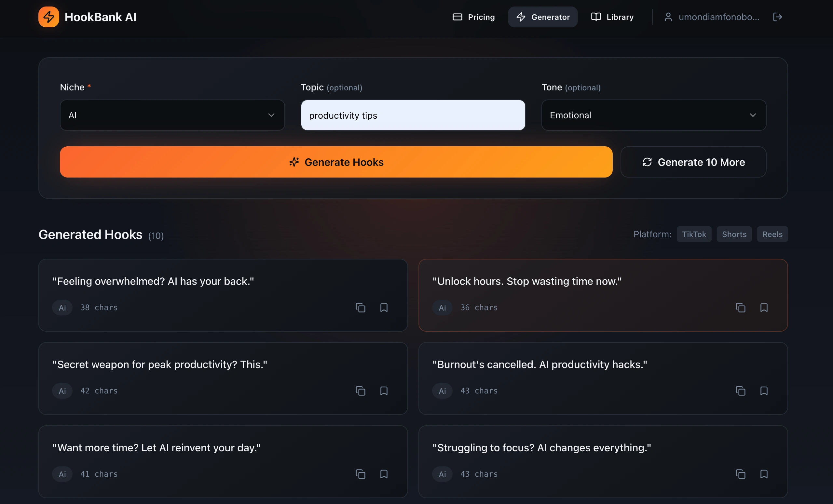Copy the "Want more time?" hook
Viewport: 833px width, 504px height.
click(361, 474)
